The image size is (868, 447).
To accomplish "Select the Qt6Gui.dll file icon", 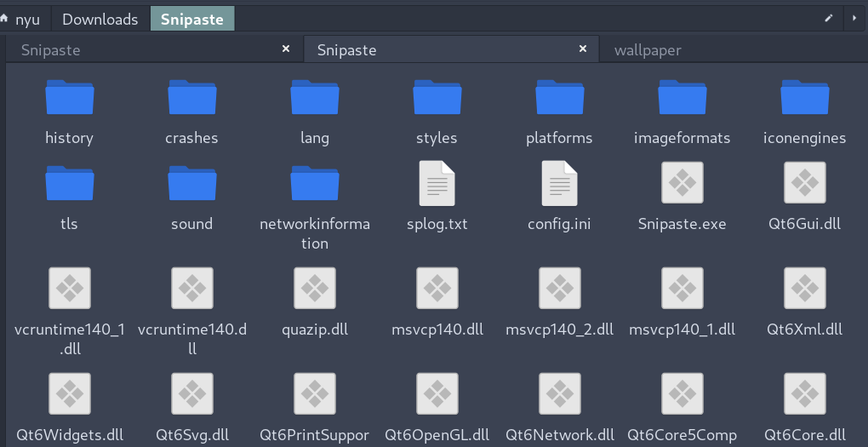I will 805,183.
